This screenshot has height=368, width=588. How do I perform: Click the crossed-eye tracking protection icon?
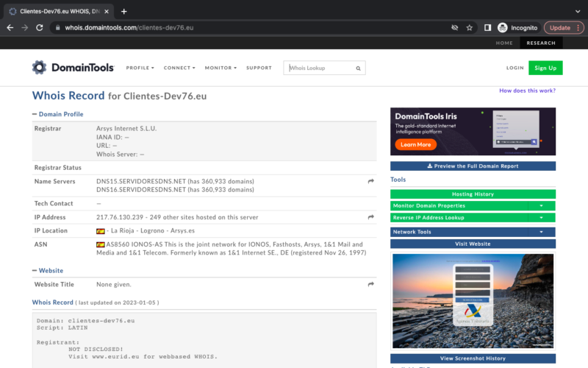pos(454,28)
